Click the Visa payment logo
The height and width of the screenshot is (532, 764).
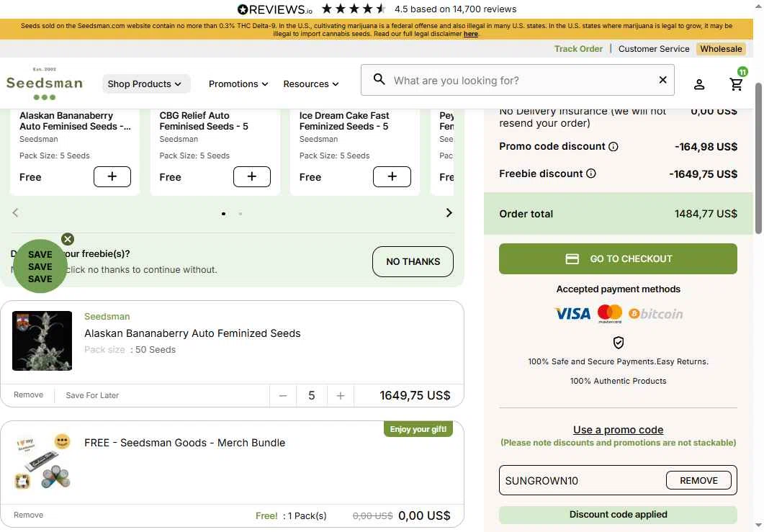click(572, 314)
